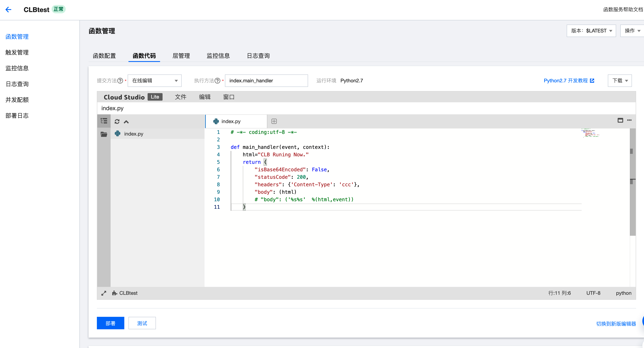644x348 pixels.
Task: Add a new editor tab with plus icon
Action: [x=274, y=121]
